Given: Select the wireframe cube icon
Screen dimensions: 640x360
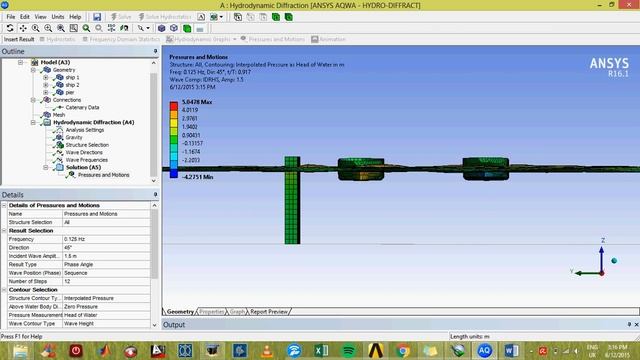Looking at the screenshot, I should (x=174, y=28).
